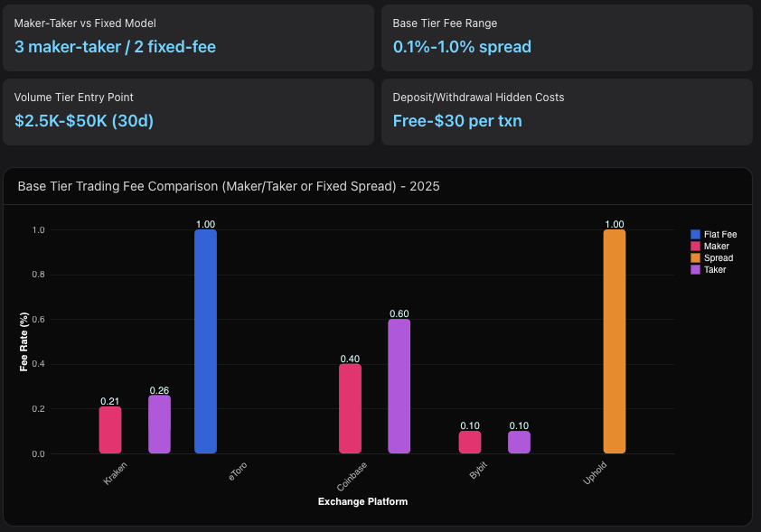The width and height of the screenshot is (761, 532).
Task: Click the blue eToro flat fee bar
Action: click(206, 341)
